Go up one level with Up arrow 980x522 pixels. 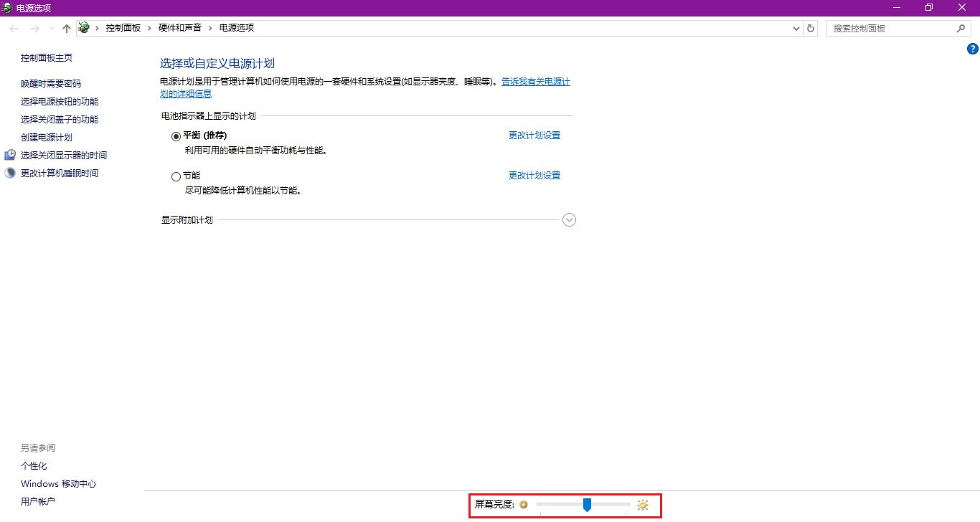(x=67, y=28)
